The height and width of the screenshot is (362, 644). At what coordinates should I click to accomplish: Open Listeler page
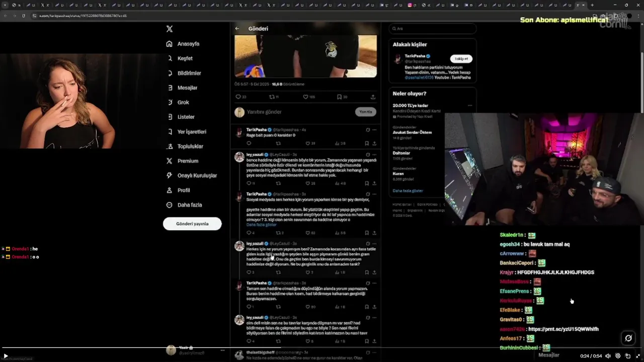pyautogui.click(x=180, y=117)
